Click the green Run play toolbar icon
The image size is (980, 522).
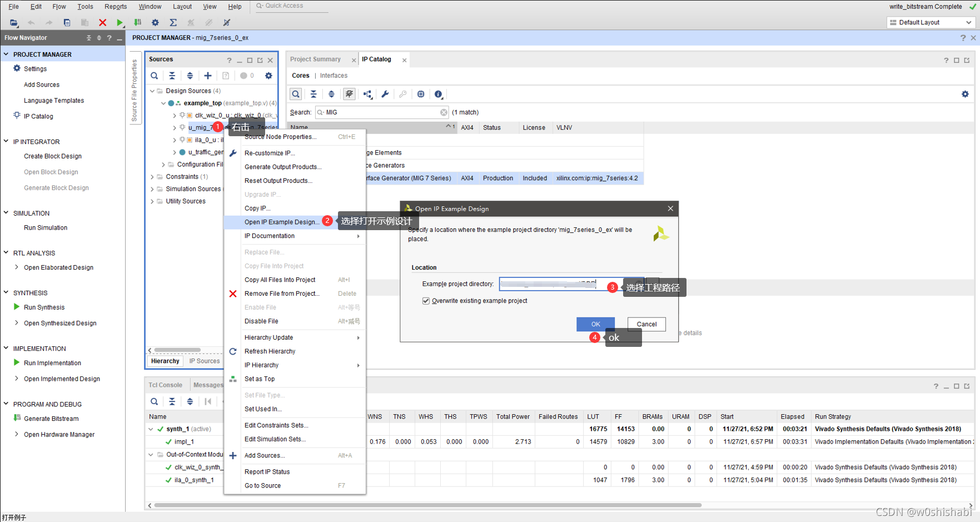120,23
